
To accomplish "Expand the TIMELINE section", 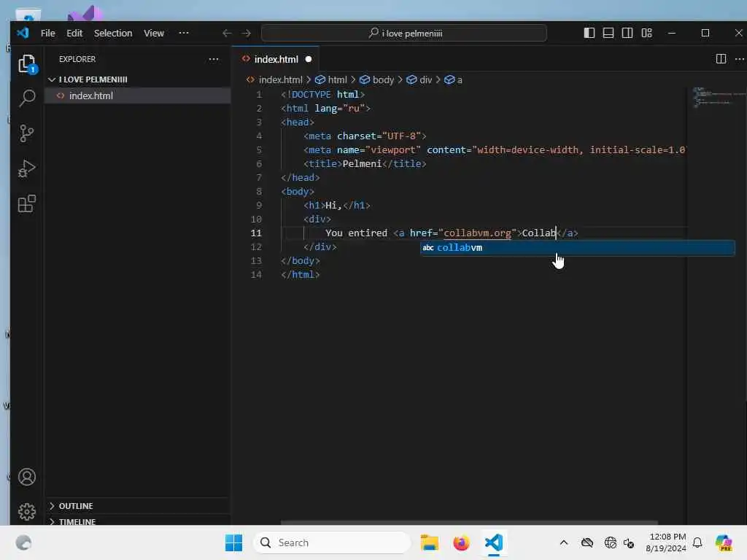I will pyautogui.click(x=137, y=521).
